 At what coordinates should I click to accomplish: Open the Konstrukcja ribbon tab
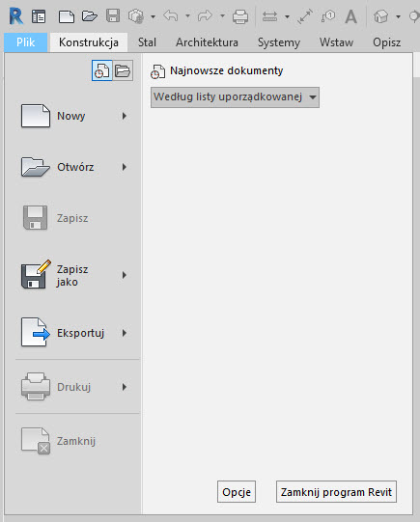click(89, 42)
